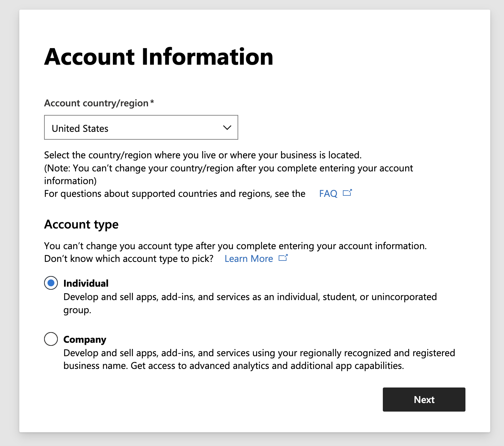Click the external-link icon next to FAQ

pos(347,193)
